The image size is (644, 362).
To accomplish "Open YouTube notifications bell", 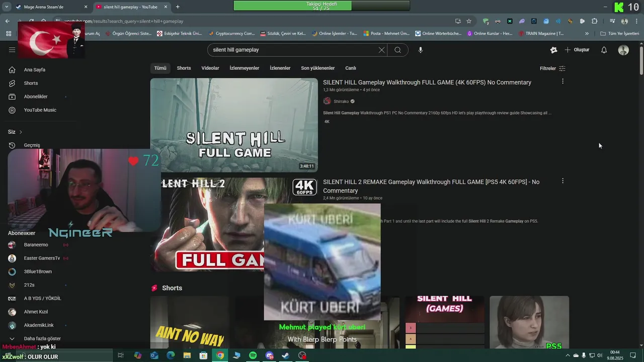I will click(x=604, y=50).
